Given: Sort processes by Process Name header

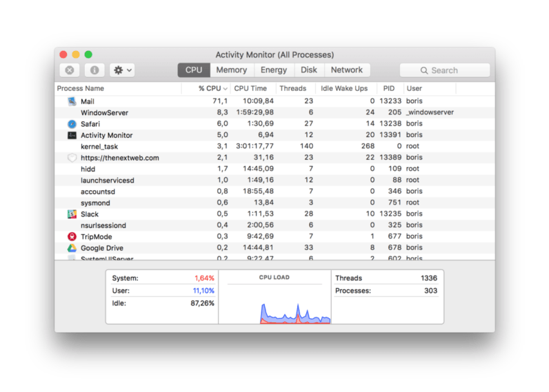Looking at the screenshot, I should point(81,89).
